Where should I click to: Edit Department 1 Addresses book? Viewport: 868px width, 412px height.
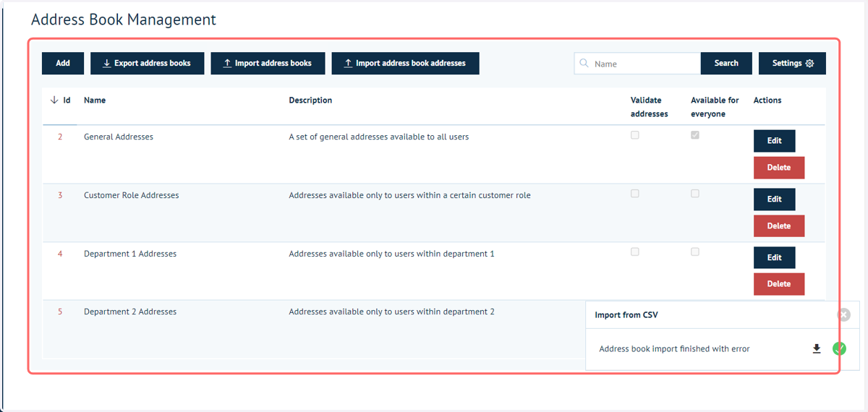pyautogui.click(x=774, y=257)
